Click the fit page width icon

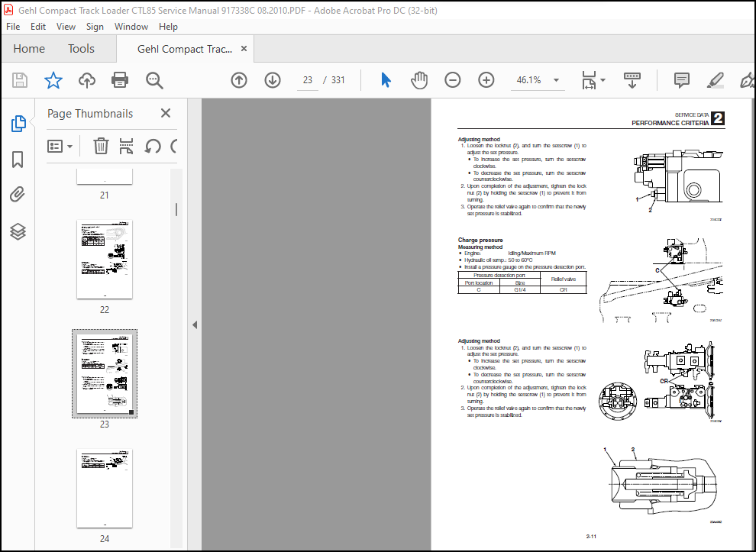[589, 80]
